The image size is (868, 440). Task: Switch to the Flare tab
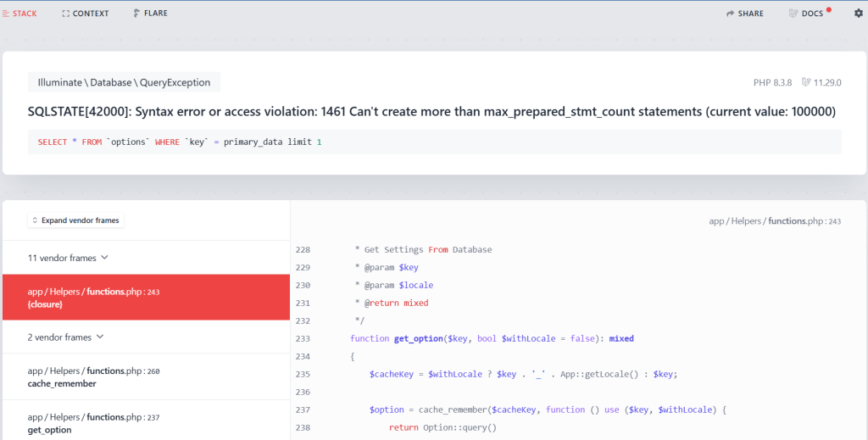click(151, 13)
